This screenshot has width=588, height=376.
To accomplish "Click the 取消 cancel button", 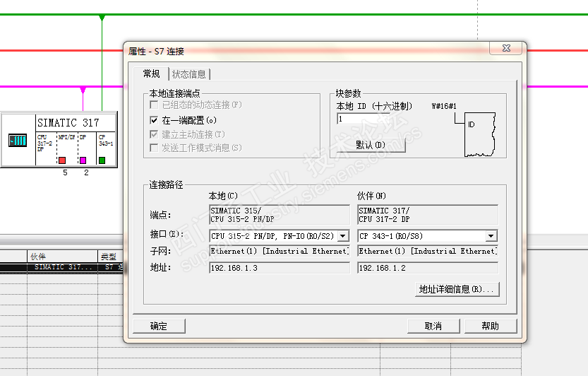I will coord(433,326).
